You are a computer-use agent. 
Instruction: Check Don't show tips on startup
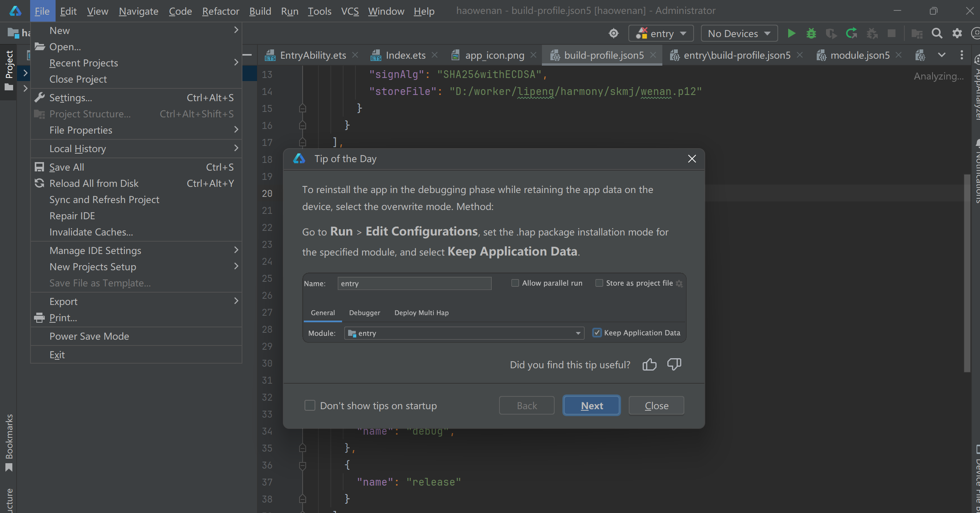coord(310,405)
